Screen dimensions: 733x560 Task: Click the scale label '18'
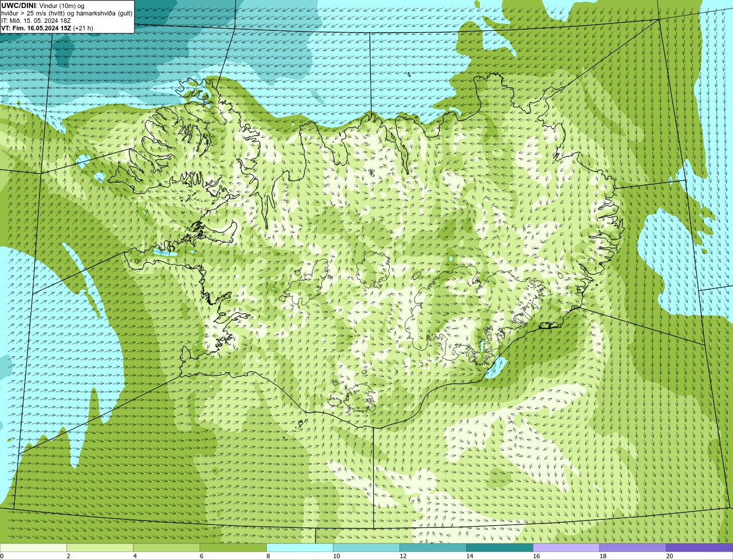[603, 556]
